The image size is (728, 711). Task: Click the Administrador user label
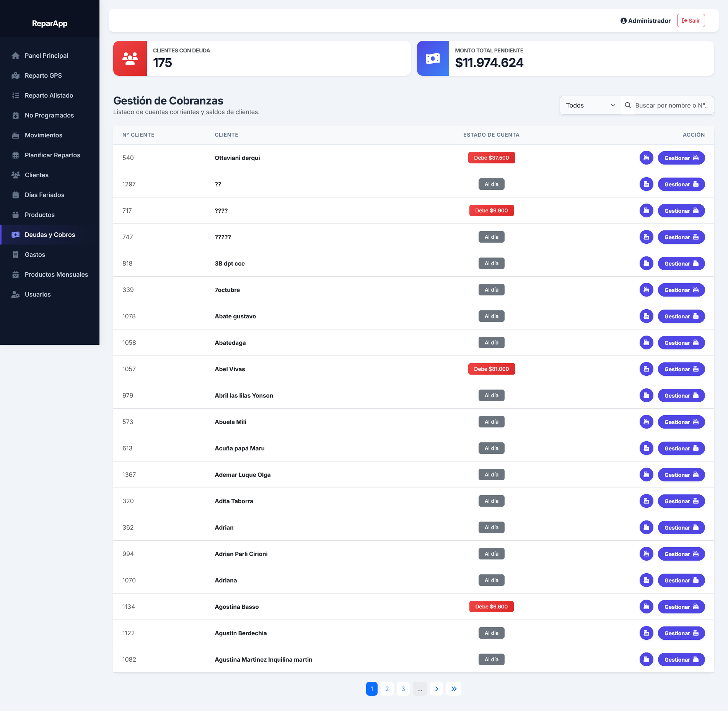tap(645, 21)
